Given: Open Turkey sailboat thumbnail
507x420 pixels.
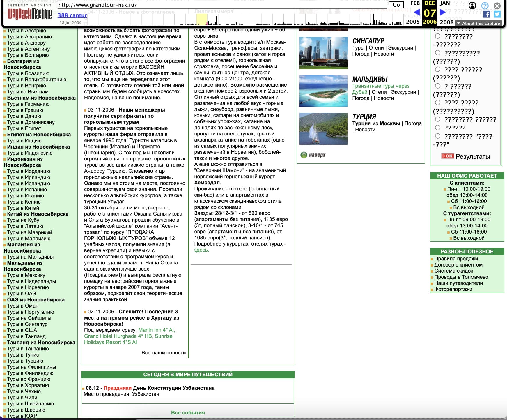Looking at the screenshot, I should click(x=323, y=129).
